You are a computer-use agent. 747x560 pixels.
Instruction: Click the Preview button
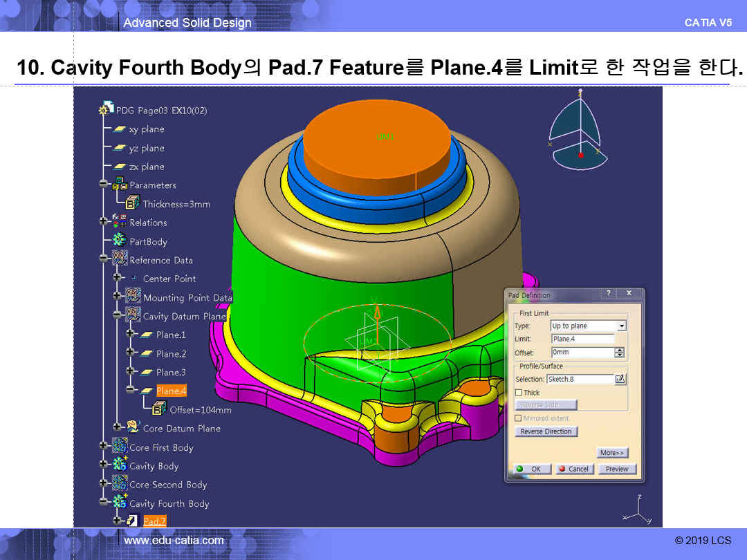click(616, 469)
